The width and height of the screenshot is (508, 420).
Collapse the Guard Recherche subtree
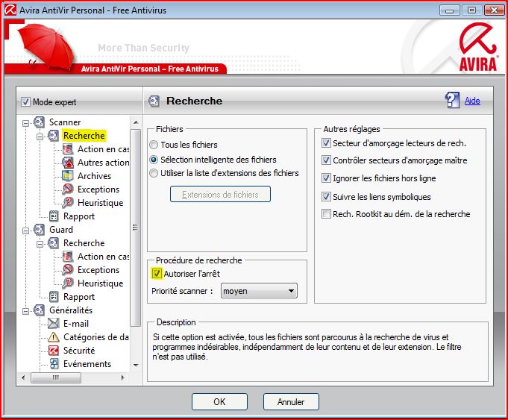(40, 244)
